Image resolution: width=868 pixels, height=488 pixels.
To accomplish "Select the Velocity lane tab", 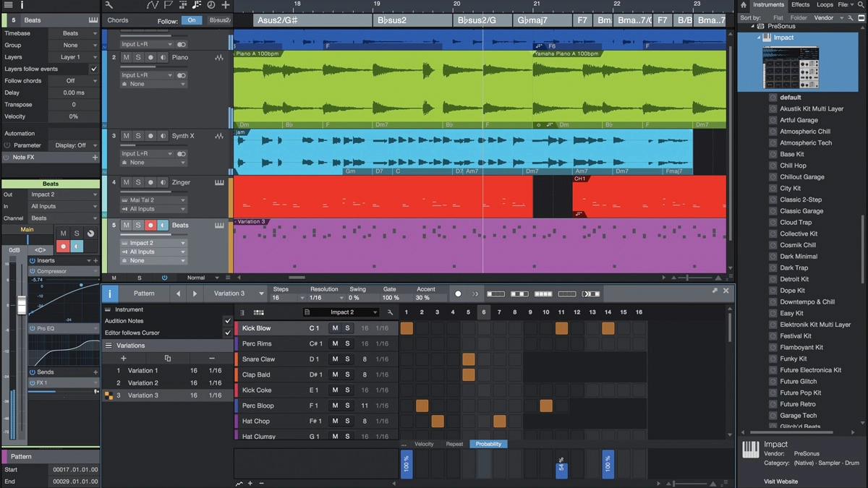I will pyautogui.click(x=424, y=444).
